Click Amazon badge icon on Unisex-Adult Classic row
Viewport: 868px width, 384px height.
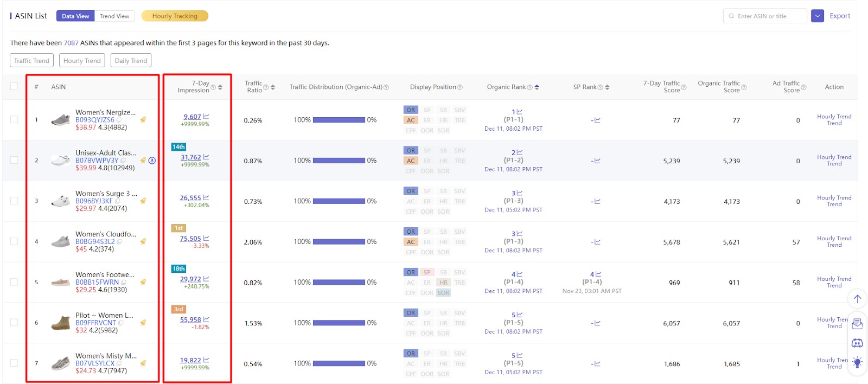152,161
